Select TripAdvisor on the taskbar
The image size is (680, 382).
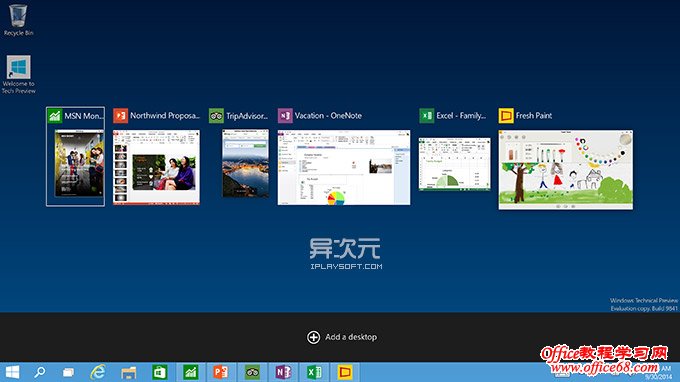tap(252, 372)
